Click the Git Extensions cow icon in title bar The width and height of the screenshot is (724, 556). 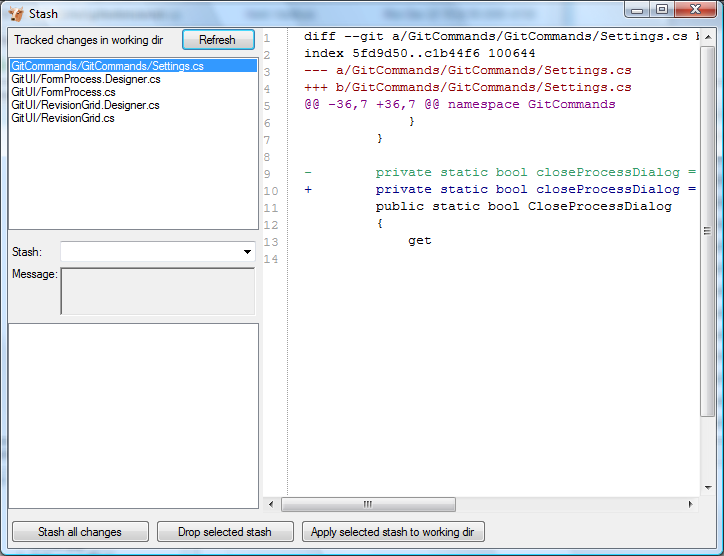16,14
